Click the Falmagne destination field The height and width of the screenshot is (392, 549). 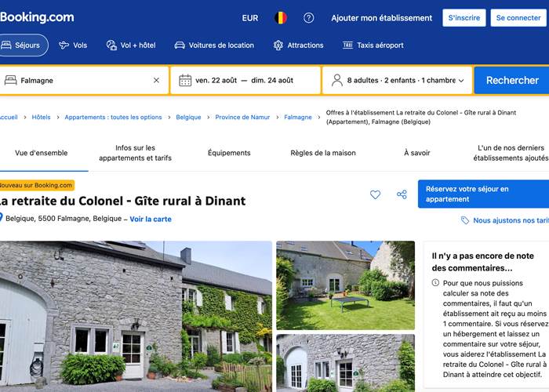coord(84,80)
